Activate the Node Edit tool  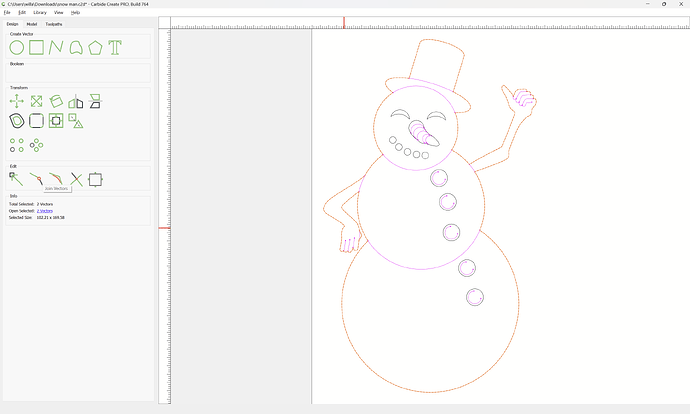coord(16,179)
